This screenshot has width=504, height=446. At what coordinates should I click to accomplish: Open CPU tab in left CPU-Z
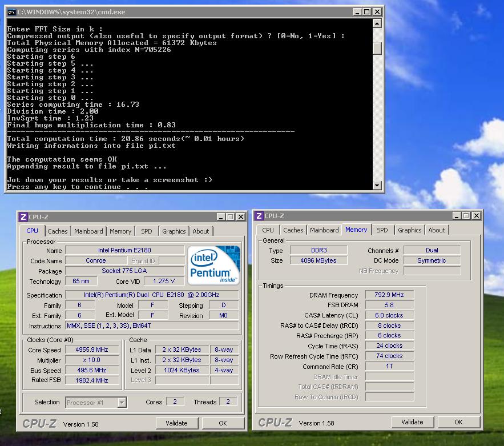tap(32, 231)
